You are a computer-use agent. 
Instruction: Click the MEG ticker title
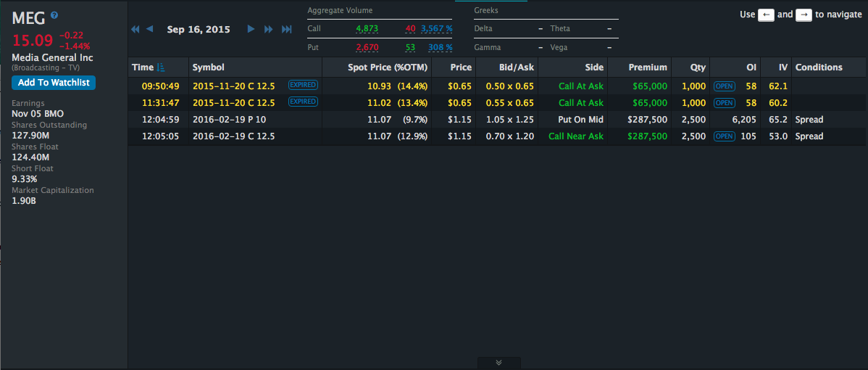[x=28, y=18]
